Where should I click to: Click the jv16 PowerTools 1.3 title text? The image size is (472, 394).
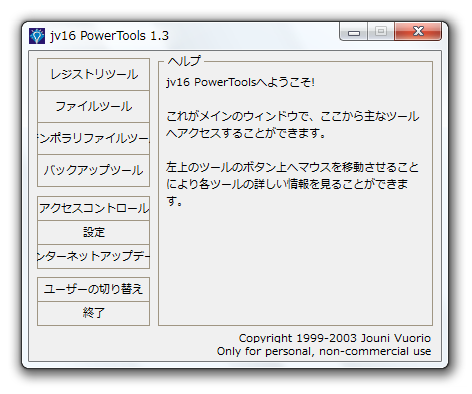[x=109, y=36]
